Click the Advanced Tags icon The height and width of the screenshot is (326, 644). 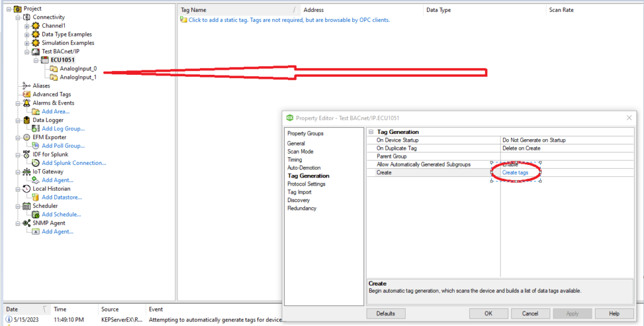tap(26, 94)
